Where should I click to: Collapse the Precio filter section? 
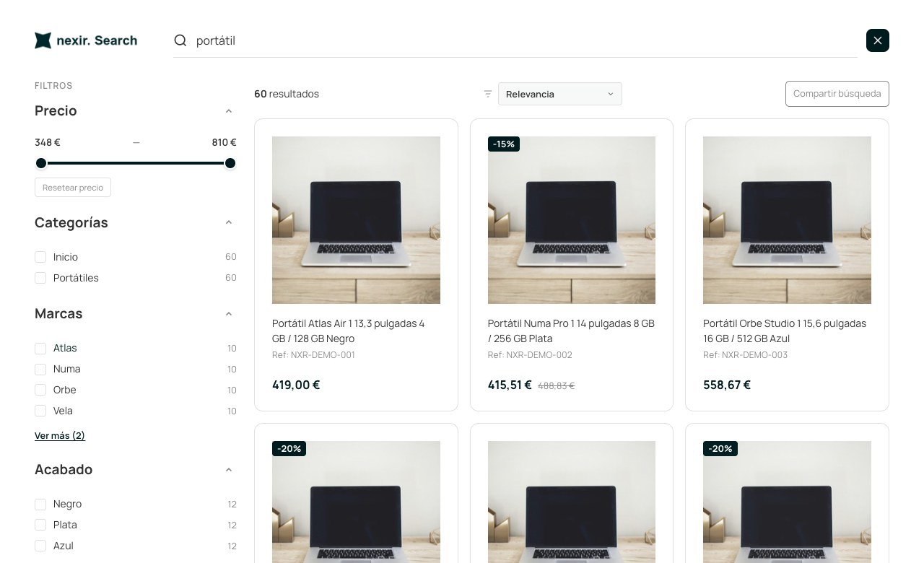[x=229, y=111]
